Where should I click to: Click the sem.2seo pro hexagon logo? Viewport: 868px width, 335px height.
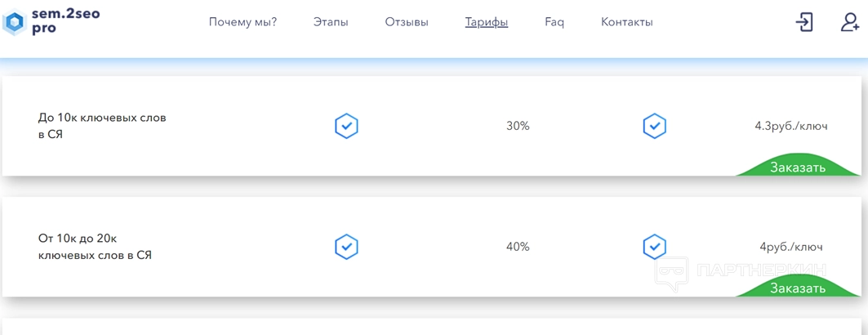15,23
